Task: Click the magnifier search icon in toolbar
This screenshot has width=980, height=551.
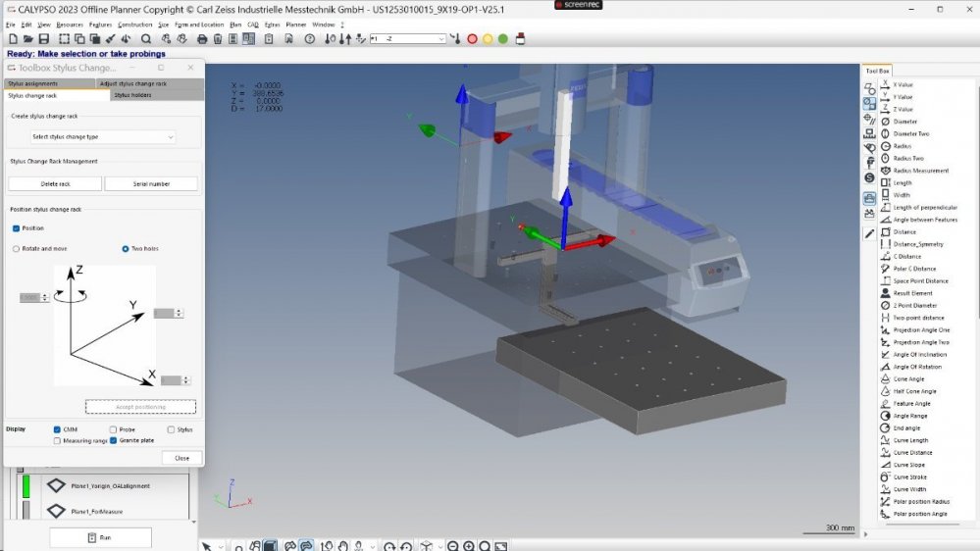Action: point(146,39)
